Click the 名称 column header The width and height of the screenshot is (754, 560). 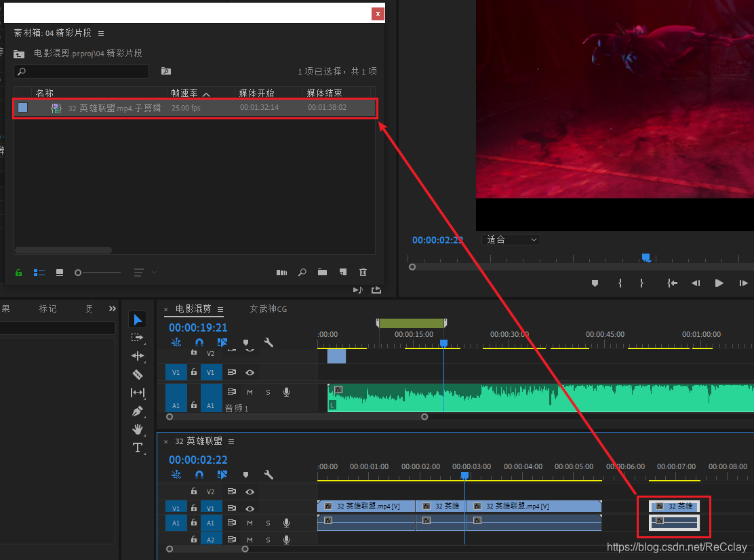[x=45, y=93]
